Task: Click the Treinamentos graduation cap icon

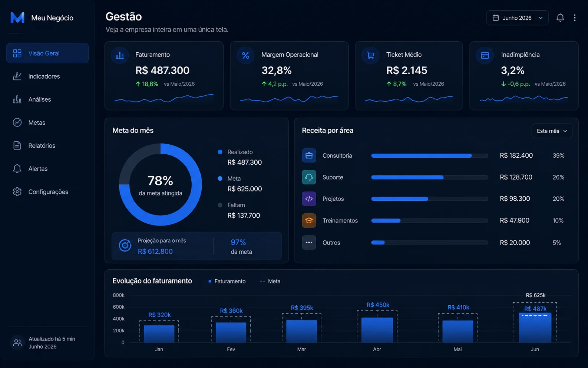Action: click(309, 221)
